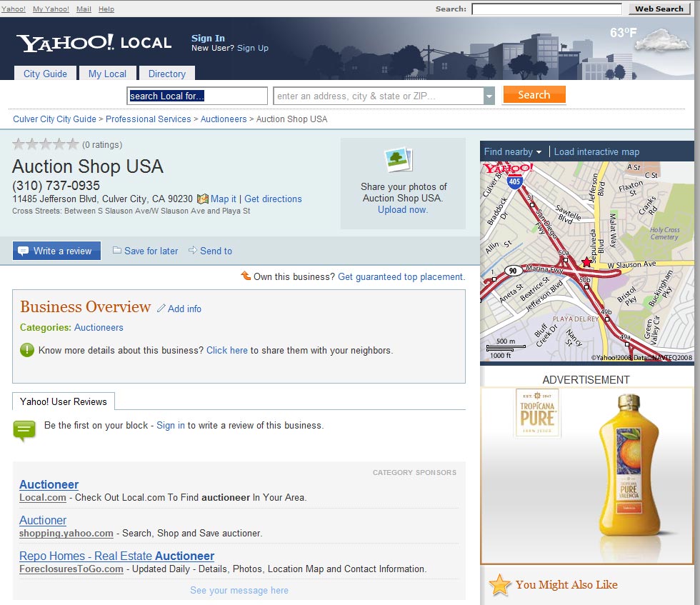Click the Web Search button
Image resolution: width=700 pixels, height=605 pixels.
[x=659, y=9]
